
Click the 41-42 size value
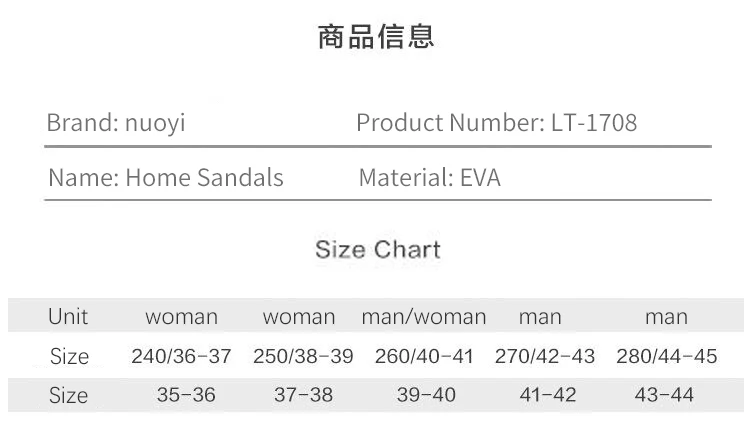pyautogui.click(x=548, y=395)
